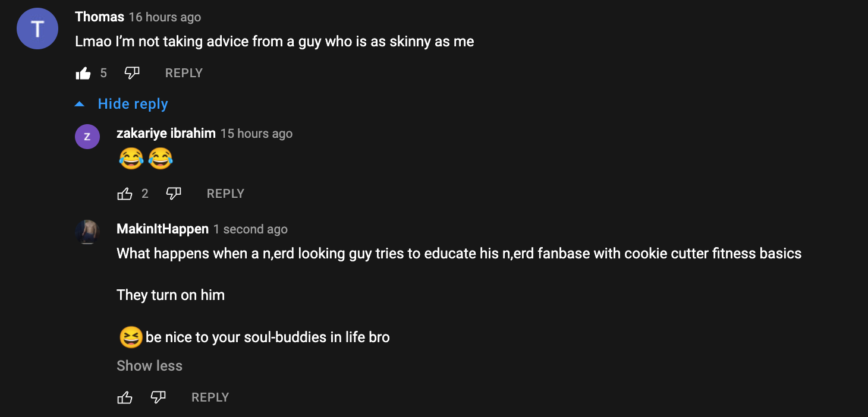Dislike MakinItHappen's reply
Viewport: 868px width, 417px height.
point(158,397)
